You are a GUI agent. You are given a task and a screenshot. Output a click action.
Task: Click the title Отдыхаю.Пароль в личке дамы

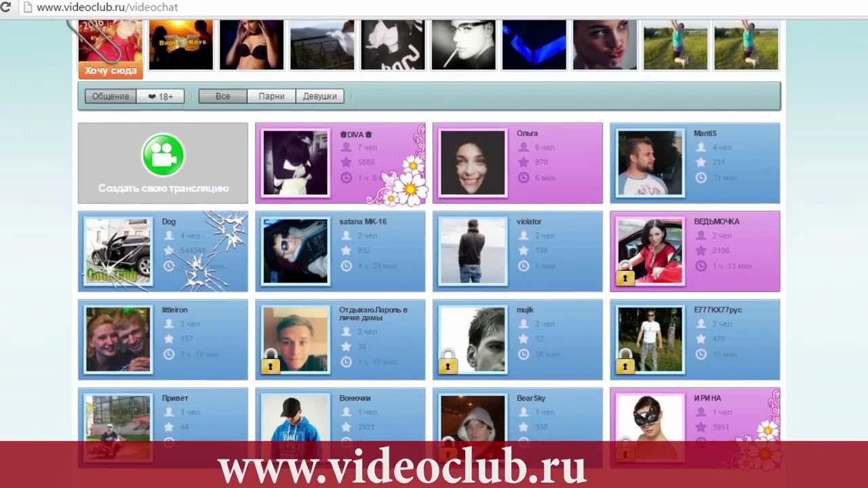373,314
